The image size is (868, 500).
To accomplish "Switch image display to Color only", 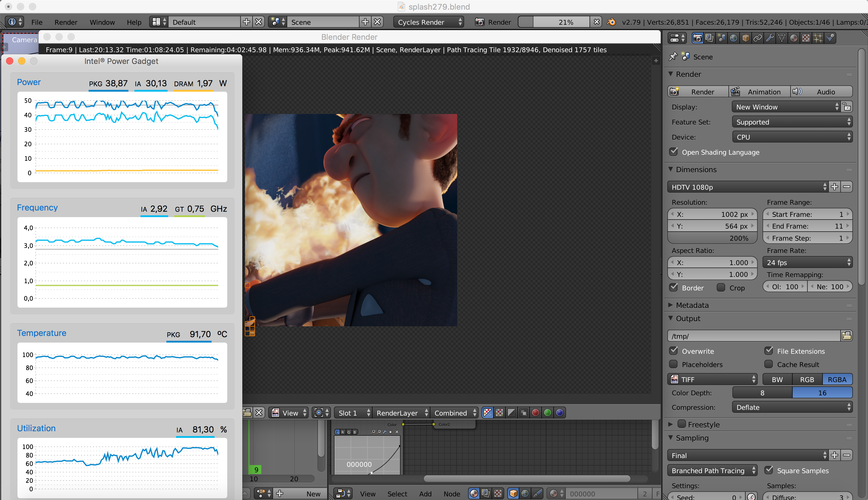I will tap(499, 413).
